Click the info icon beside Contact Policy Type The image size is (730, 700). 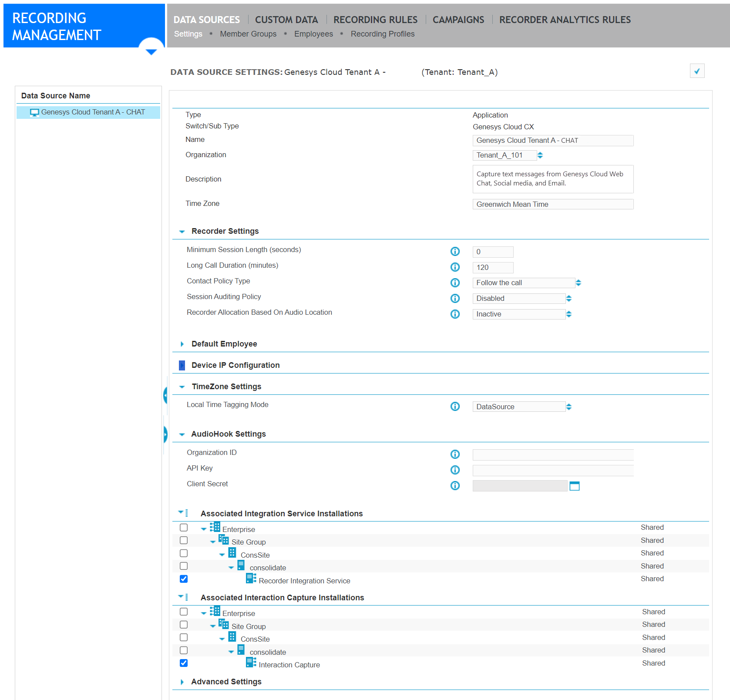[x=455, y=283]
